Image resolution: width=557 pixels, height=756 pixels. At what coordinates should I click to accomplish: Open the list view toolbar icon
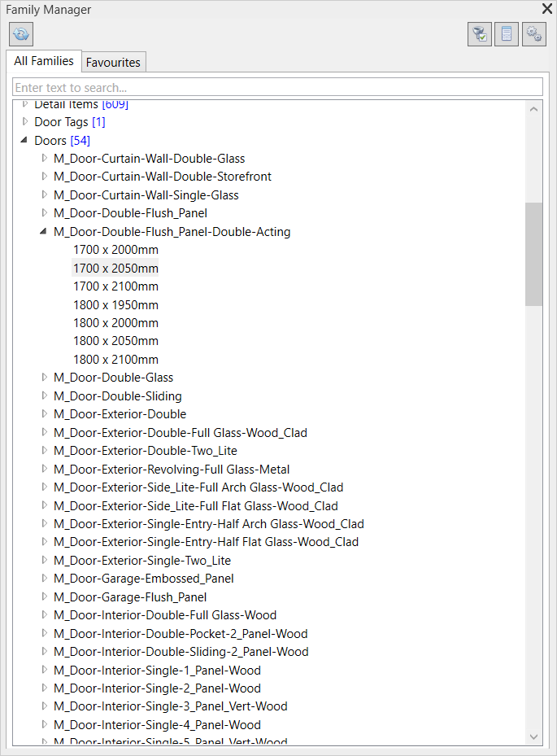pyautogui.click(x=507, y=34)
